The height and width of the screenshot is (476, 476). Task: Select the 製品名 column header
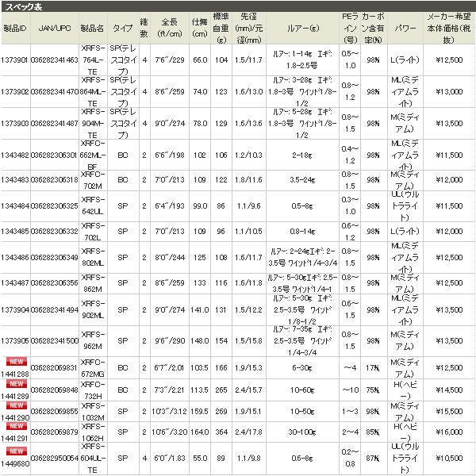click(92, 29)
